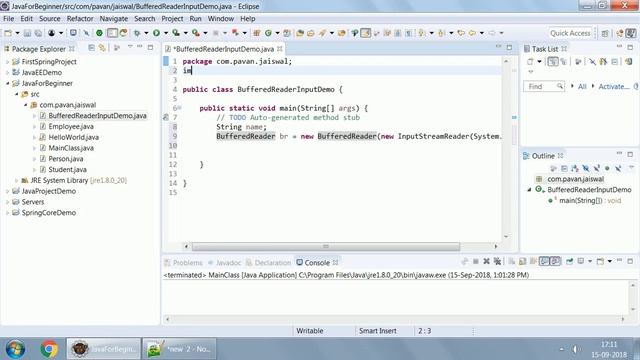Image resolution: width=640 pixels, height=360 pixels.
Task: Click the Find field in Task List
Action: [543, 87]
